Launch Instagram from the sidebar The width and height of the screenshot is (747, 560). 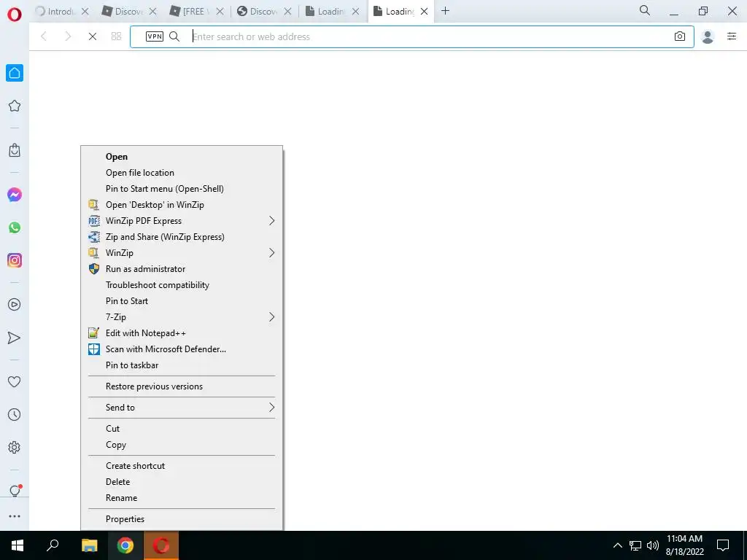click(15, 260)
